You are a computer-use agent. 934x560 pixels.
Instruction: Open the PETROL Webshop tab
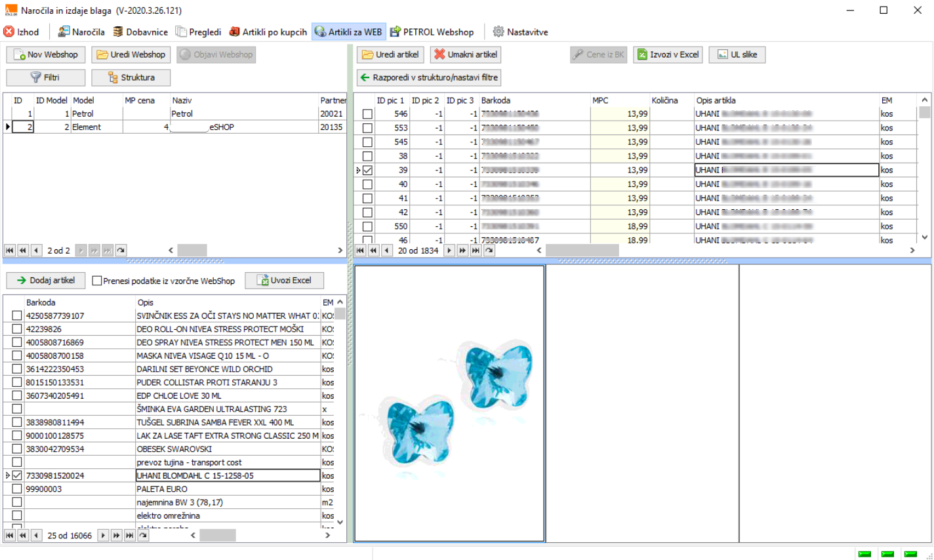[x=432, y=31]
